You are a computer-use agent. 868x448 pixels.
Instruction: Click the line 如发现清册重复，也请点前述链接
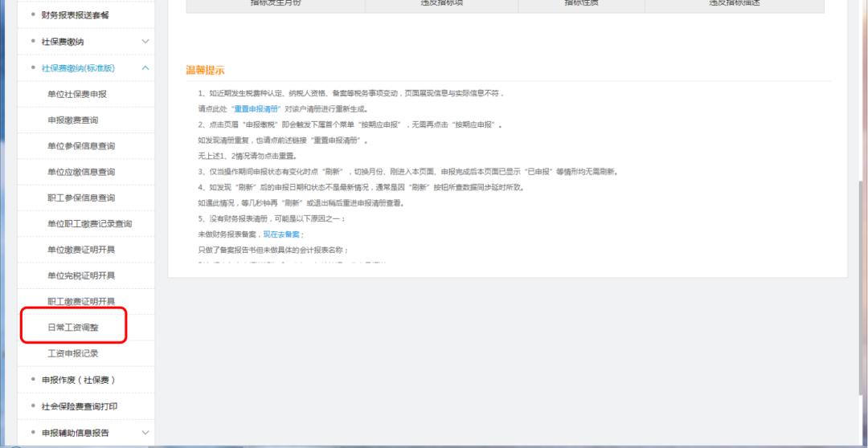pyautogui.click(x=283, y=141)
